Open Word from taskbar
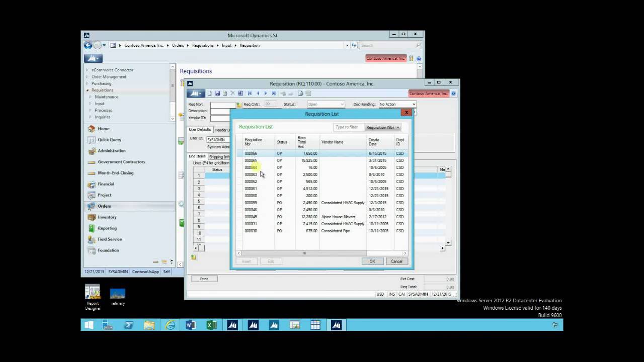Screen dimensions: 644x362 [x=191, y=325]
